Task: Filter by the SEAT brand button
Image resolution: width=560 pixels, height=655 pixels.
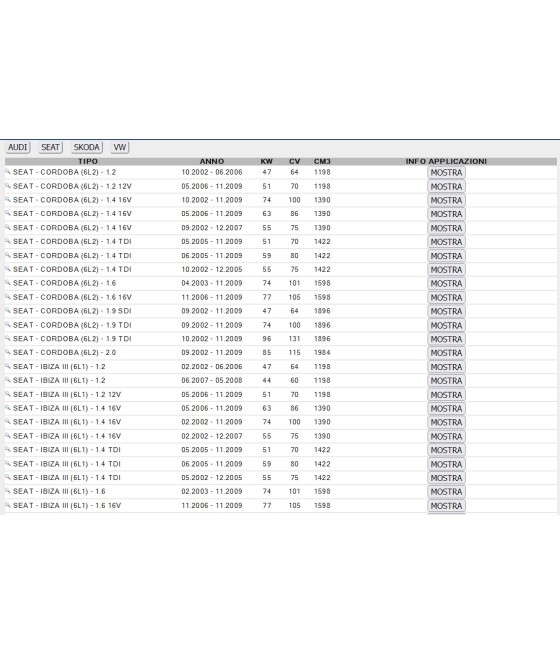Action: (51, 147)
